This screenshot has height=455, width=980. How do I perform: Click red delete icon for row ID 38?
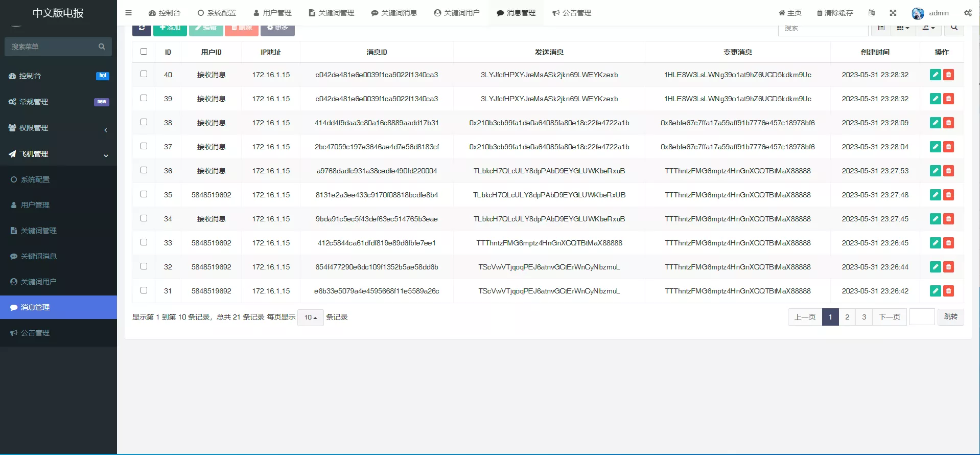pos(948,123)
